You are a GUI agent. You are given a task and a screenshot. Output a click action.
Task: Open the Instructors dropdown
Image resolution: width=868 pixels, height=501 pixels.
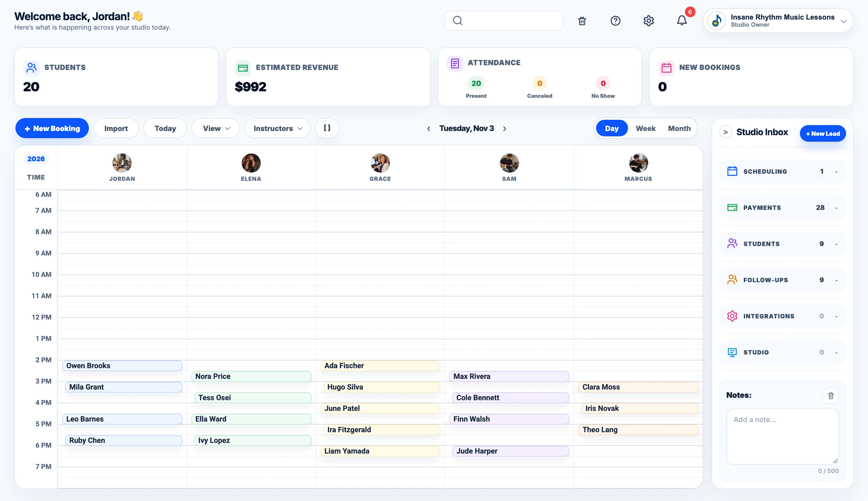277,128
